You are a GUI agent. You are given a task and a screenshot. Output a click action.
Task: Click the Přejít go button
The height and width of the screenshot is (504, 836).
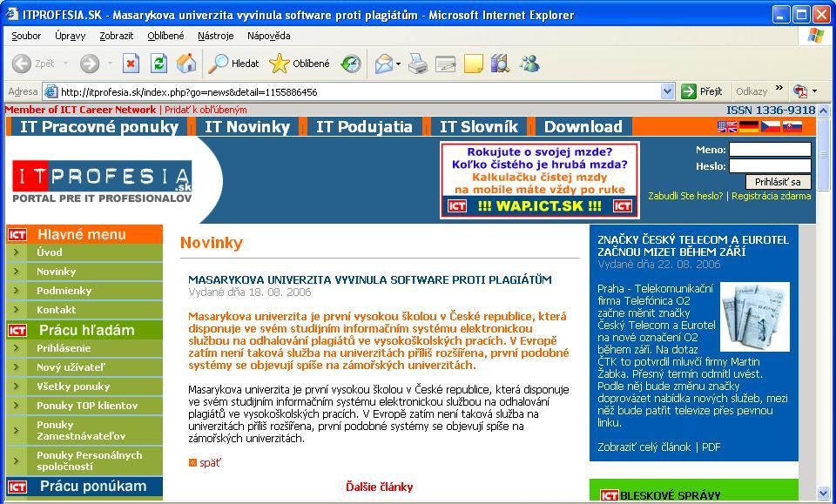(702, 91)
